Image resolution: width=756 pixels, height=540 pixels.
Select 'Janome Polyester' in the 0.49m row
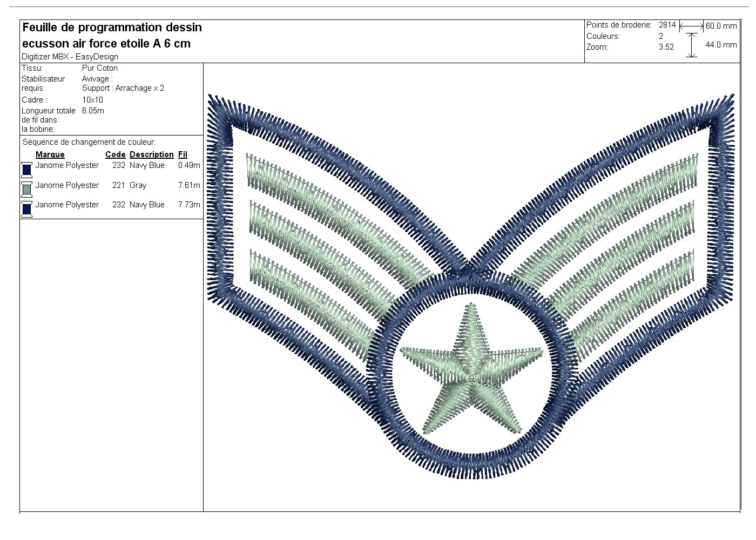[x=67, y=165]
